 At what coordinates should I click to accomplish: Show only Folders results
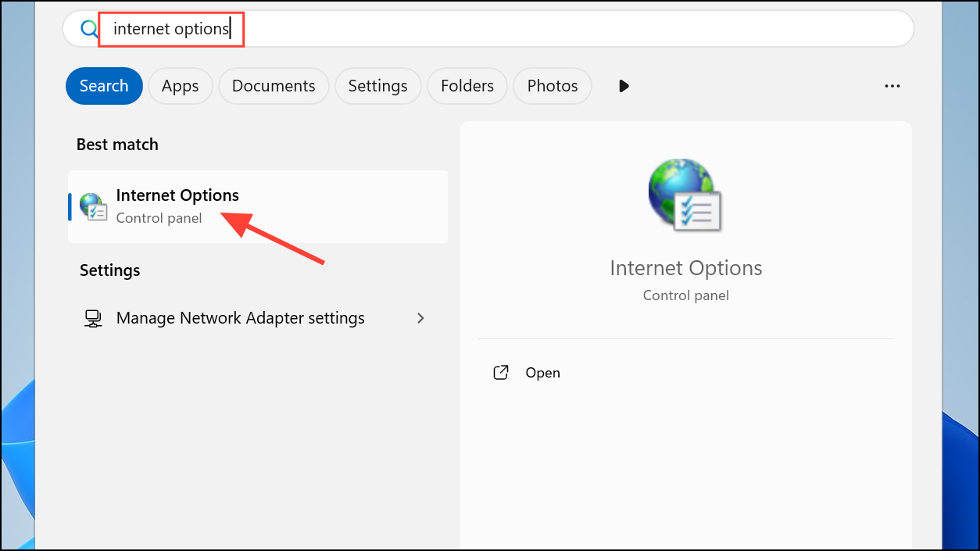coord(467,86)
